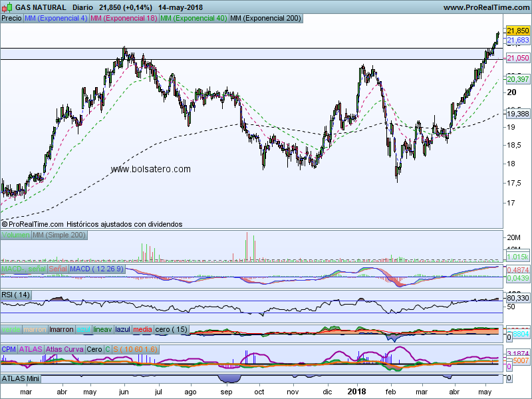This screenshot has height=399, width=532.
Task: Toggle the MM (Exponencial 4) legend label
Action: coord(55,19)
